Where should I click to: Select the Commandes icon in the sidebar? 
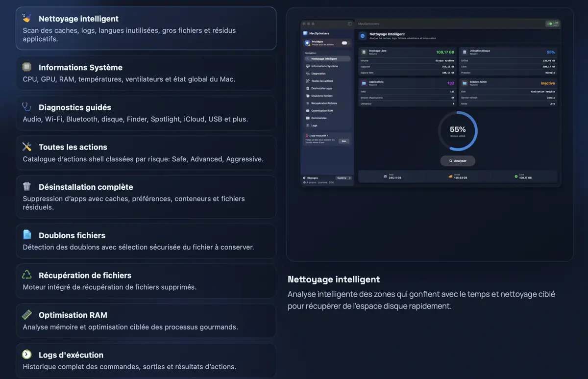tap(307, 118)
